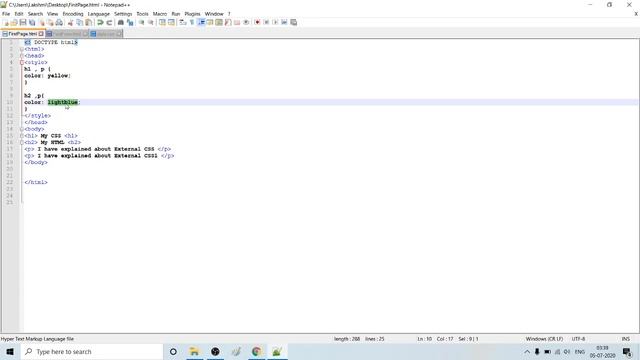Open the Windows Start menu
This screenshot has height=360, width=640.
click(x=10, y=351)
